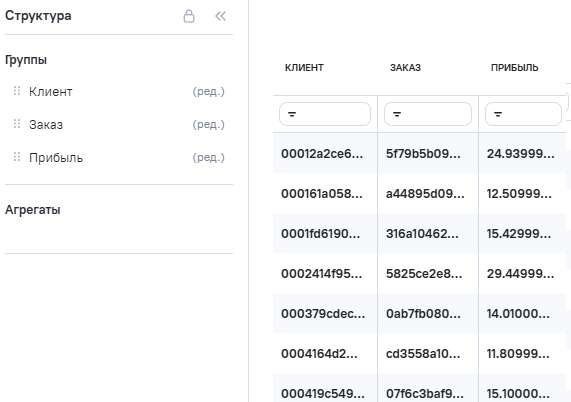Viewport: 571px width, 402px height.
Task: Collapse the Структура panel with double chevron
Action: point(220,16)
